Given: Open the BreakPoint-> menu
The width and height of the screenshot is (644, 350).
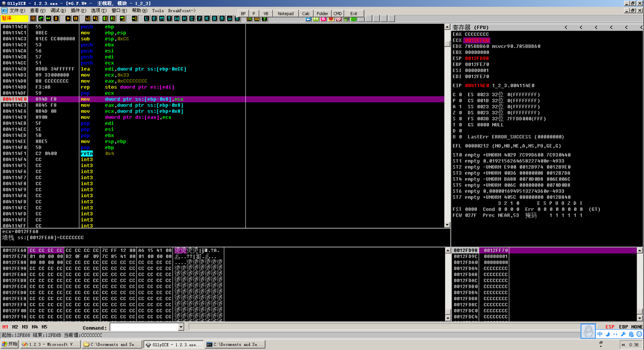Looking at the screenshot, I should click(182, 10).
